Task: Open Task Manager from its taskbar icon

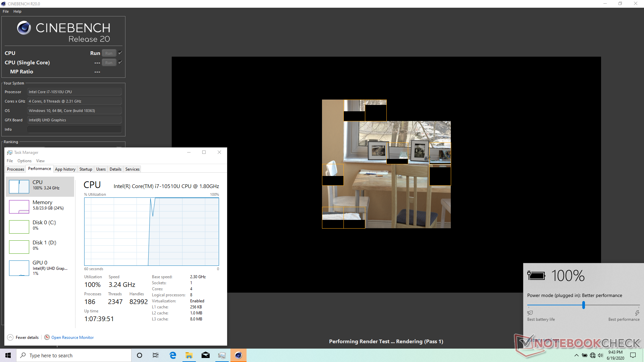Action: coord(222,355)
